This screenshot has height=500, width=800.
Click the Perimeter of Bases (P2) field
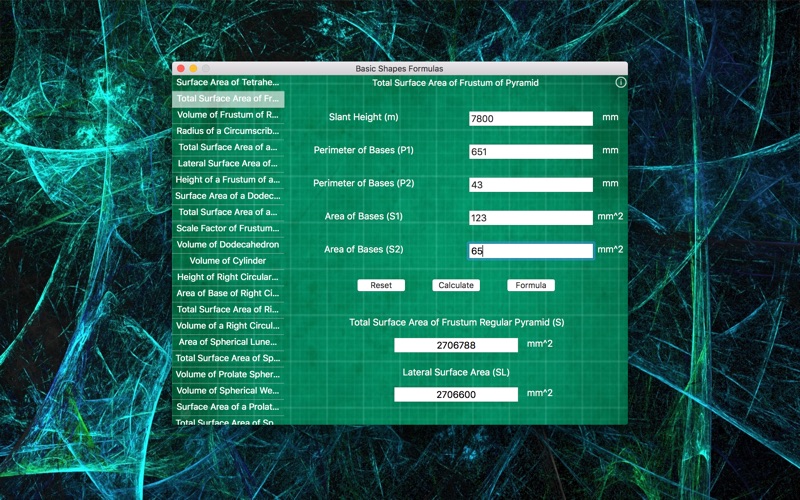(531, 185)
